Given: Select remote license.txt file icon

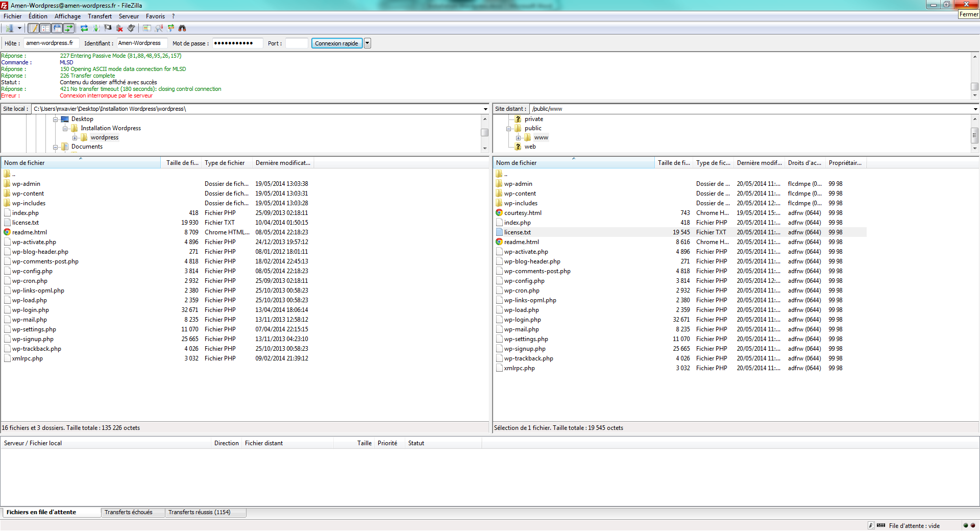Looking at the screenshot, I should [499, 232].
